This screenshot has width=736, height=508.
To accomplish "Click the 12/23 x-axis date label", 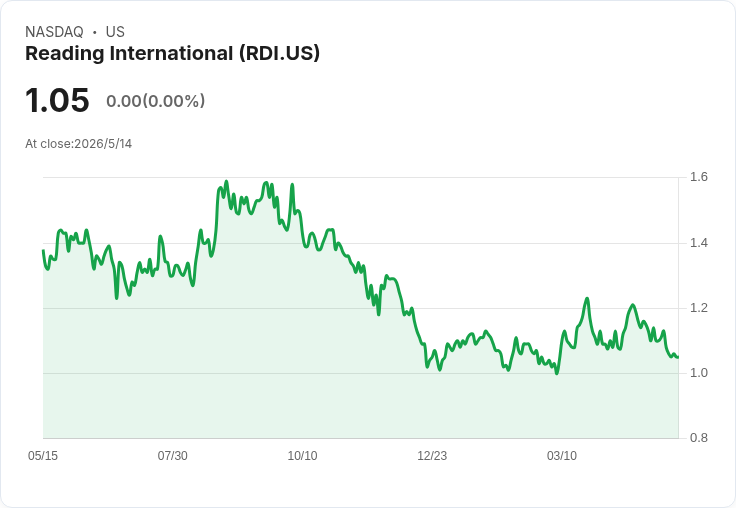I will click(432, 455).
